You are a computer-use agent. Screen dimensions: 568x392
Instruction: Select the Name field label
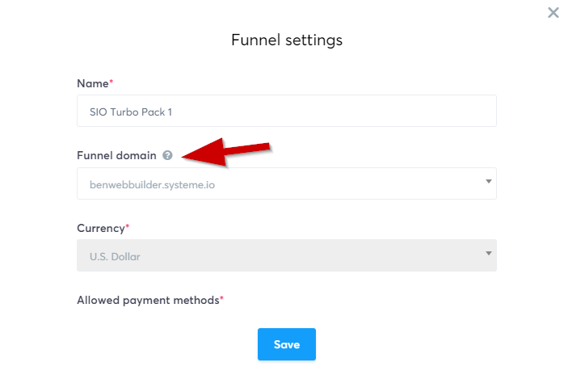click(93, 84)
